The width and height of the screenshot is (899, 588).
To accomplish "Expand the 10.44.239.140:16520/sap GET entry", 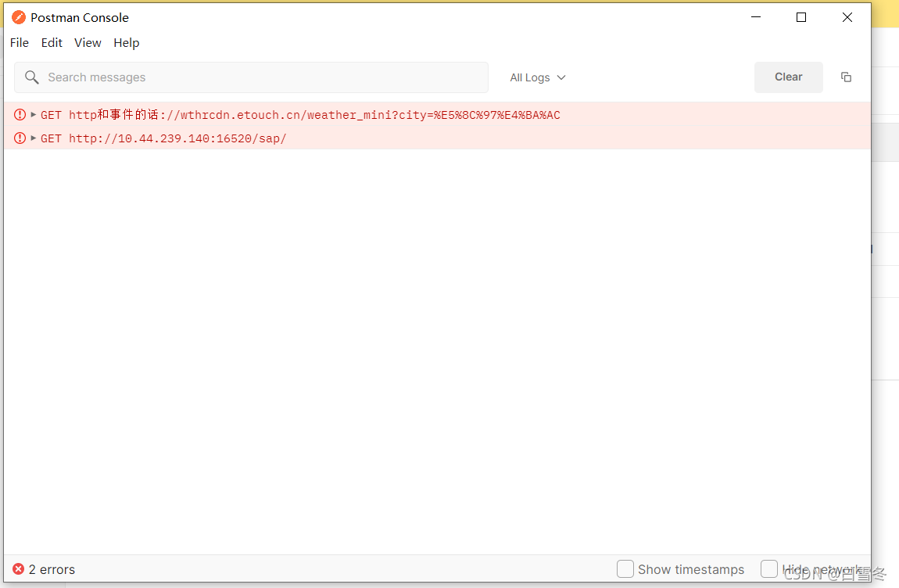I will (34, 138).
